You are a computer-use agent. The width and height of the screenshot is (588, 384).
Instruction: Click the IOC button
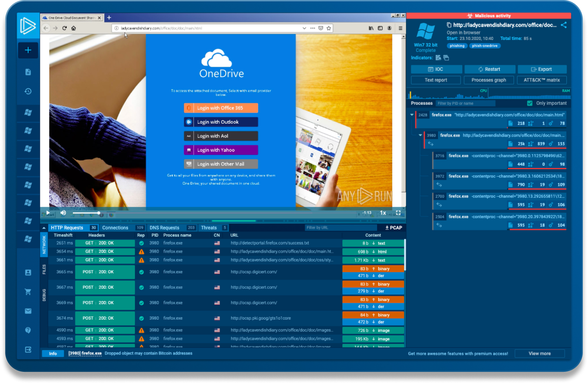point(436,69)
